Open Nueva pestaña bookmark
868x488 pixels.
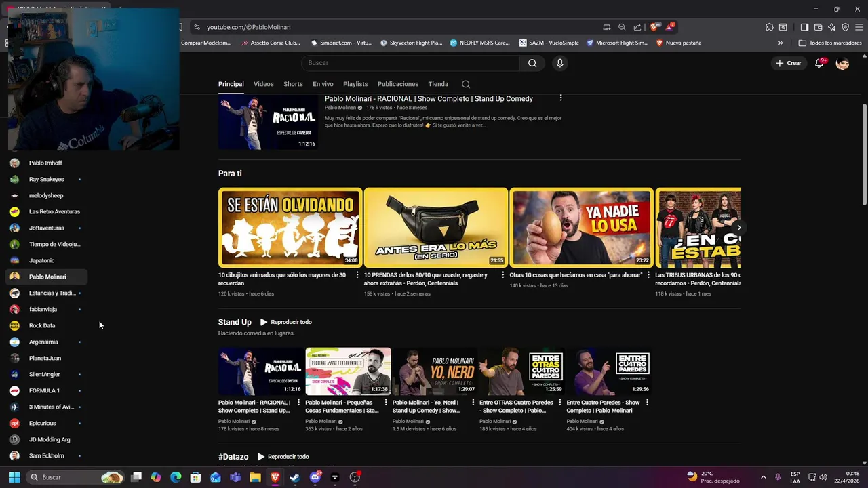point(679,43)
